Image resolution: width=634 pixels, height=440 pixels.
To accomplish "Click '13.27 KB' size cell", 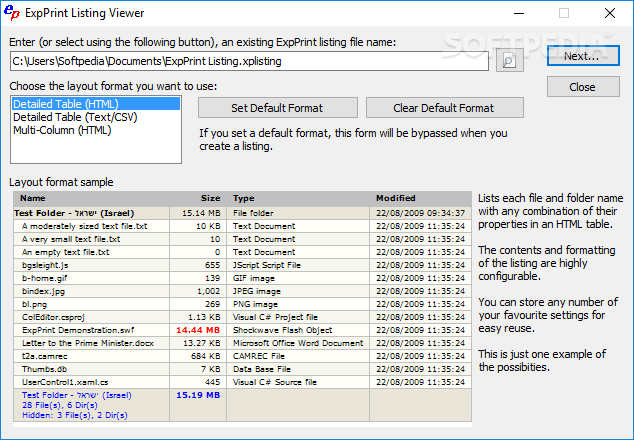I will tap(201, 343).
